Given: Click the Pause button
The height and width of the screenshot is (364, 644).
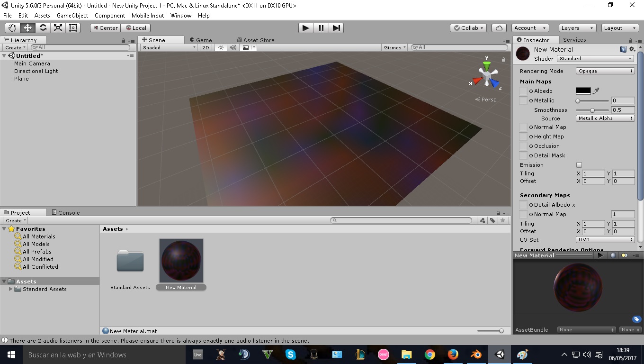Looking at the screenshot, I should tap(321, 28).
